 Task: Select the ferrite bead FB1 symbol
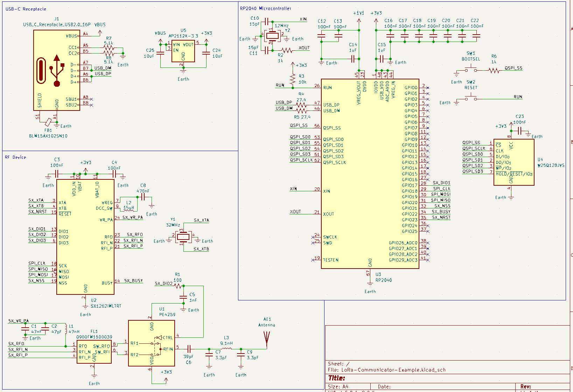pos(48,122)
